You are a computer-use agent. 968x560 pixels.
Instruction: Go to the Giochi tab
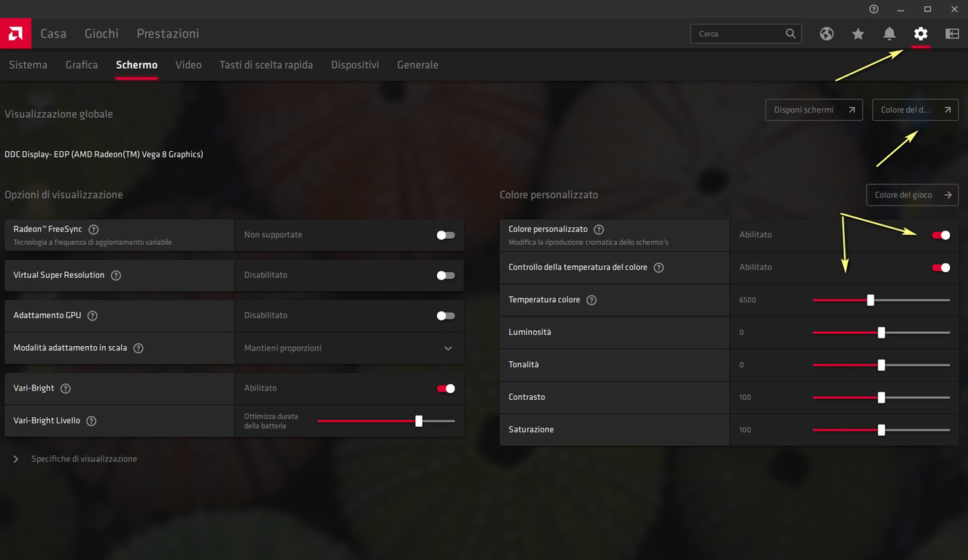tap(101, 34)
